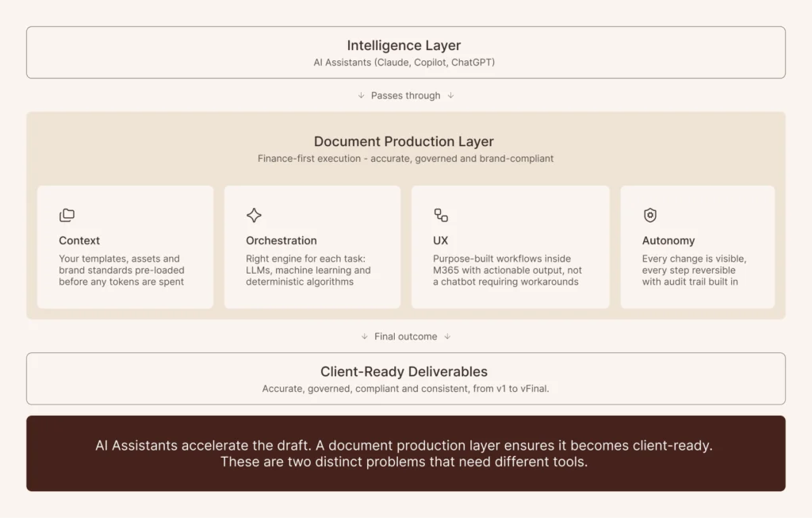Click the arrow right of 'Final outcome'
This screenshot has height=518, width=812.
[x=447, y=336]
